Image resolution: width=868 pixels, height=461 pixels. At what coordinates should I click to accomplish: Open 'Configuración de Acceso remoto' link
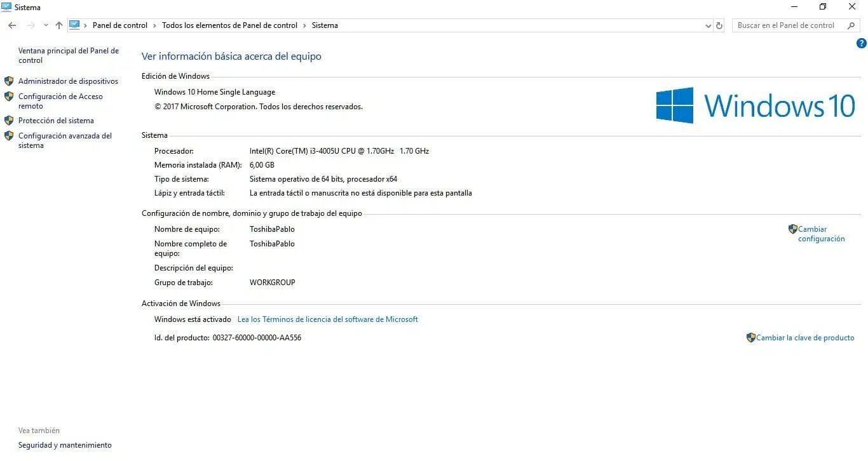(x=60, y=101)
